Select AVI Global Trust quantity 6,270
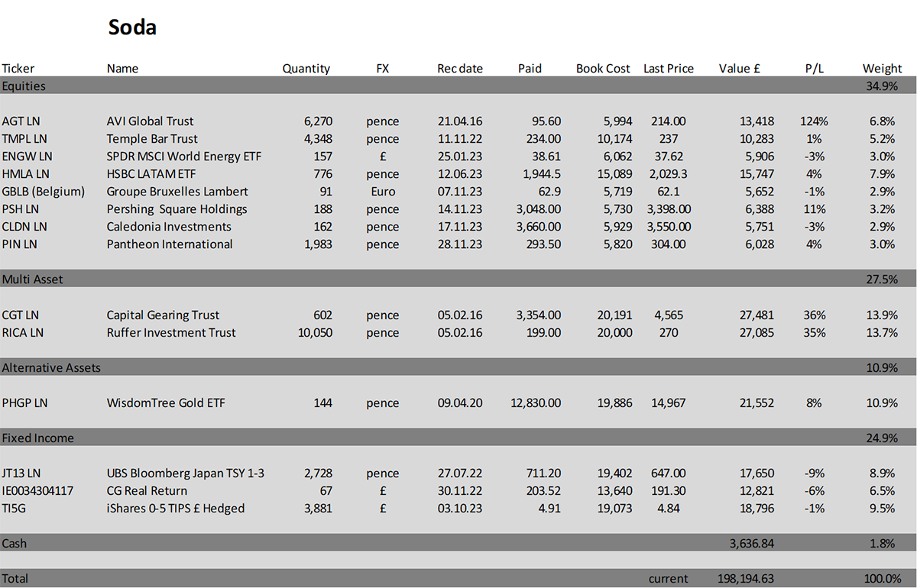The height and width of the screenshot is (588, 917). 318,121
